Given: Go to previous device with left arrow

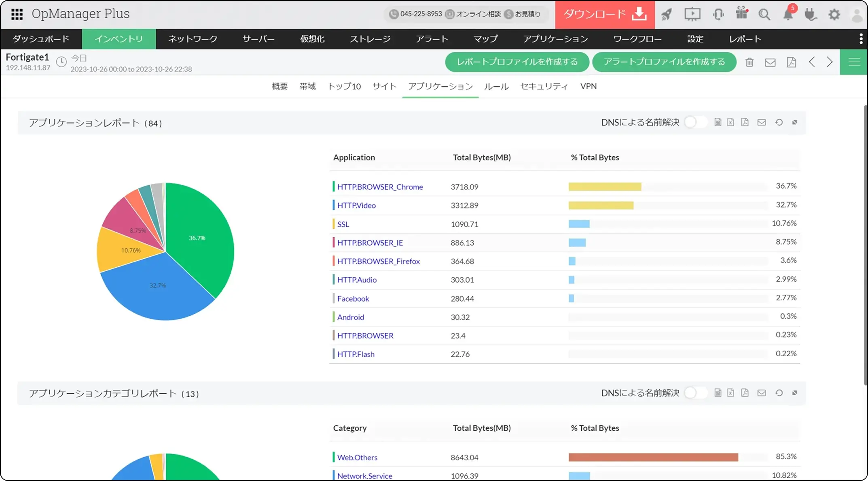Looking at the screenshot, I should (x=812, y=62).
